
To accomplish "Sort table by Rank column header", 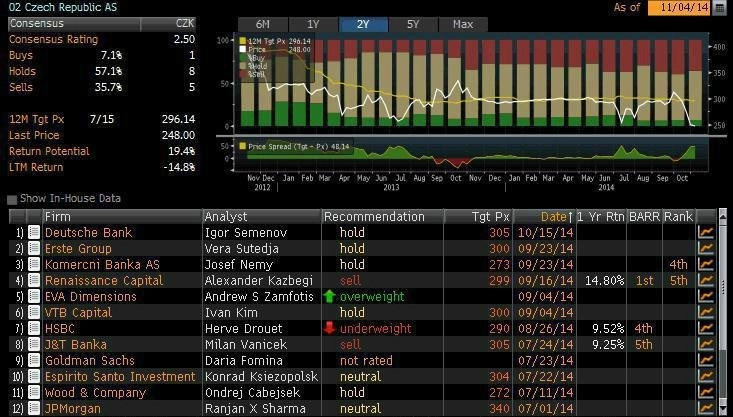I will 679,216.
